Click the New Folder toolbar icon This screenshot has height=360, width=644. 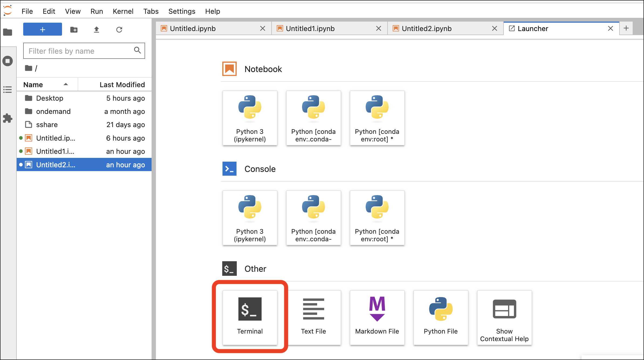click(74, 29)
